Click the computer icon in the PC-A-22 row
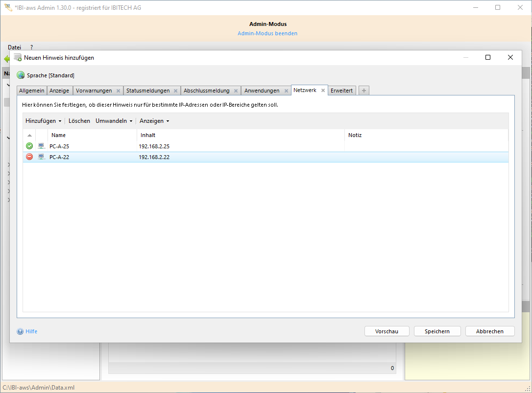 point(42,157)
